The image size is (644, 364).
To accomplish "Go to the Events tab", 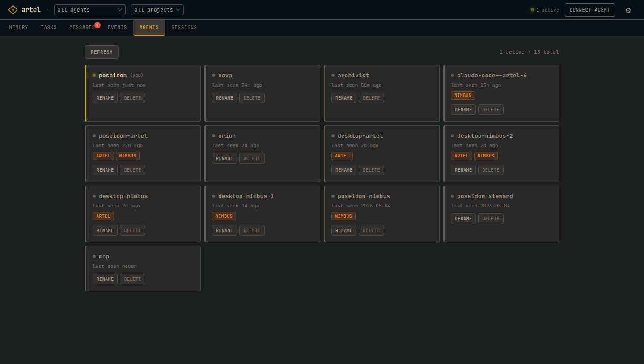I will [117, 28].
